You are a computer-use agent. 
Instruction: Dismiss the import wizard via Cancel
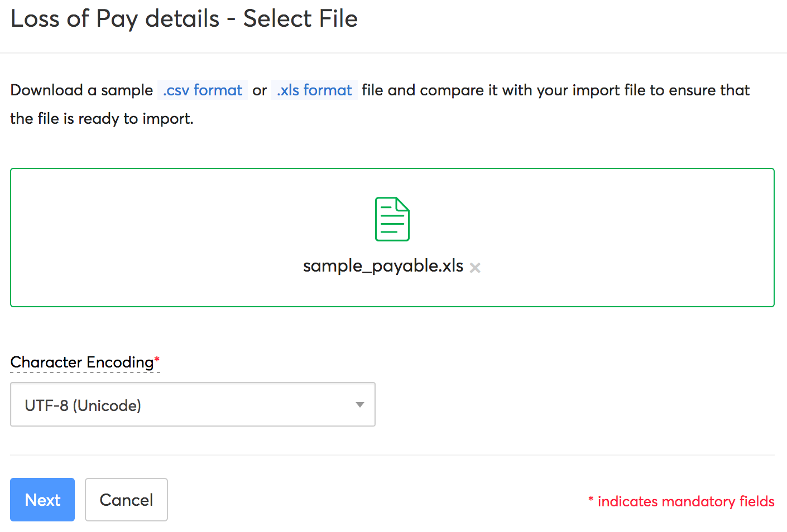pyautogui.click(x=126, y=500)
